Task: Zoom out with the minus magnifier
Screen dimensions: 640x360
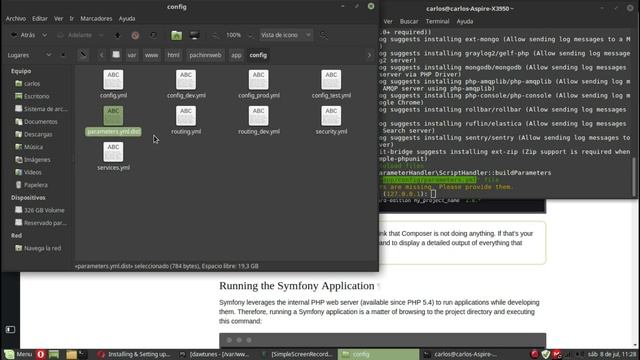Action: [x=215, y=36]
